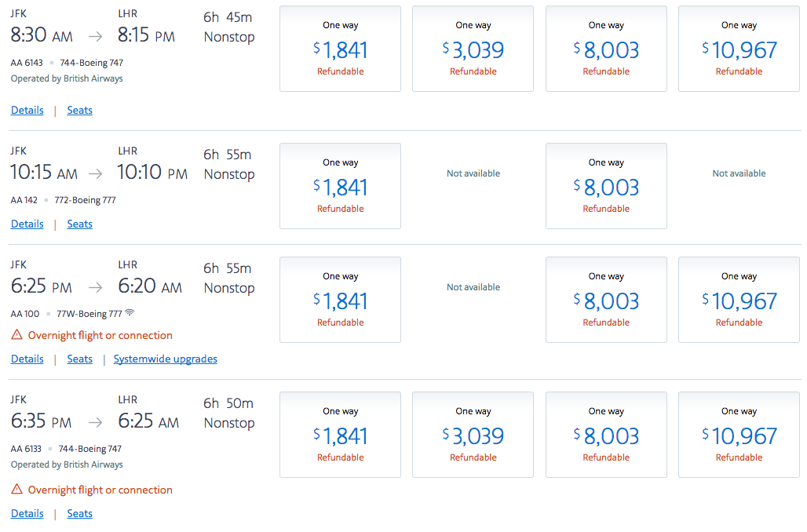807x532 pixels.
Task: Open Systemwide upgrades for AA 100
Action: coord(165,359)
